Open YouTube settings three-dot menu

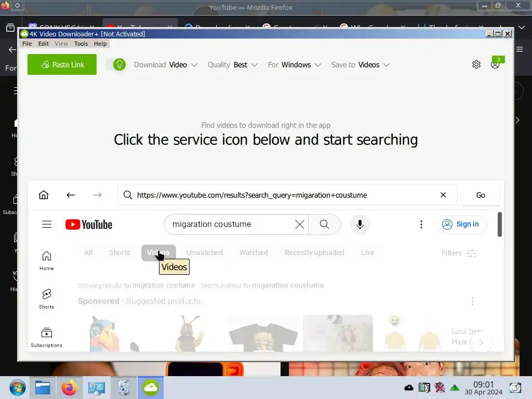421,224
